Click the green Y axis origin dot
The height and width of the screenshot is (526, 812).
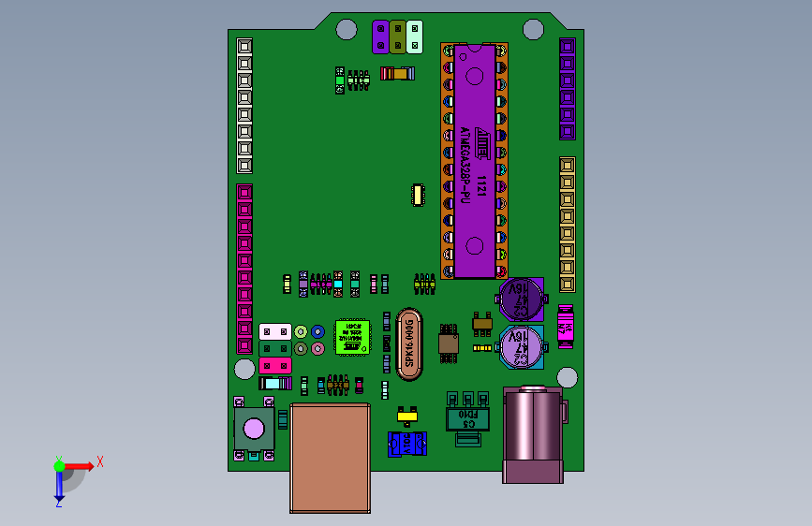59,466
